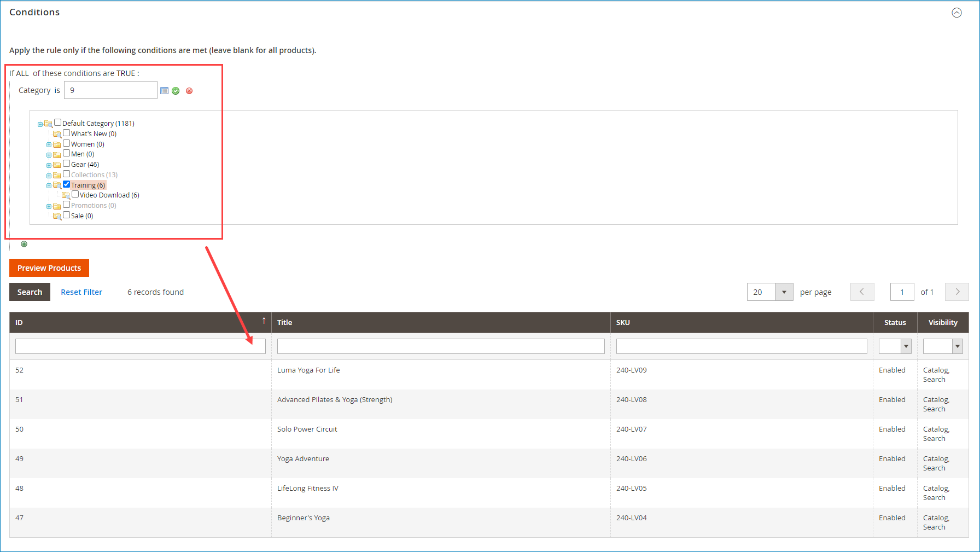Add a new condition with the green plus icon
The image size is (980, 552).
(x=24, y=244)
